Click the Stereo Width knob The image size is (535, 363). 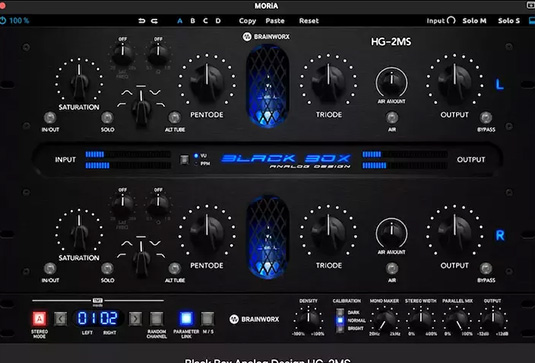coord(421,319)
